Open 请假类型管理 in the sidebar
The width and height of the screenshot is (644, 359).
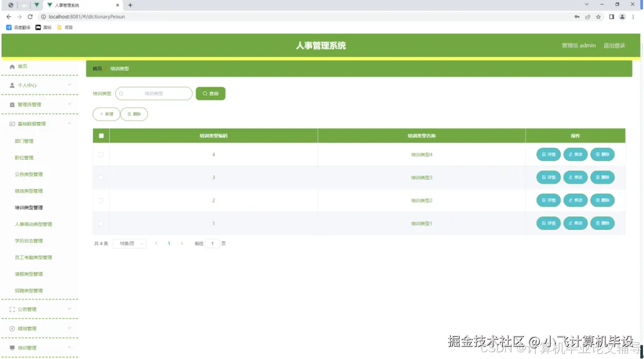point(29,274)
